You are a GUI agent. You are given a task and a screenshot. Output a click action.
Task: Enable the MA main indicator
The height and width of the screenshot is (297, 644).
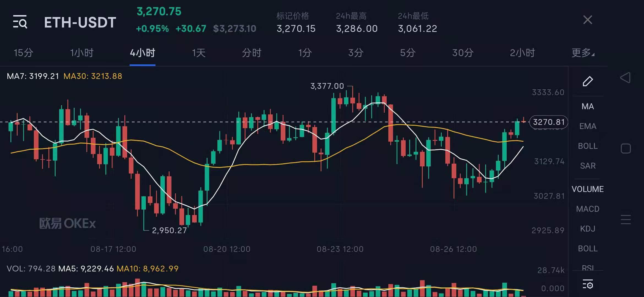point(588,106)
